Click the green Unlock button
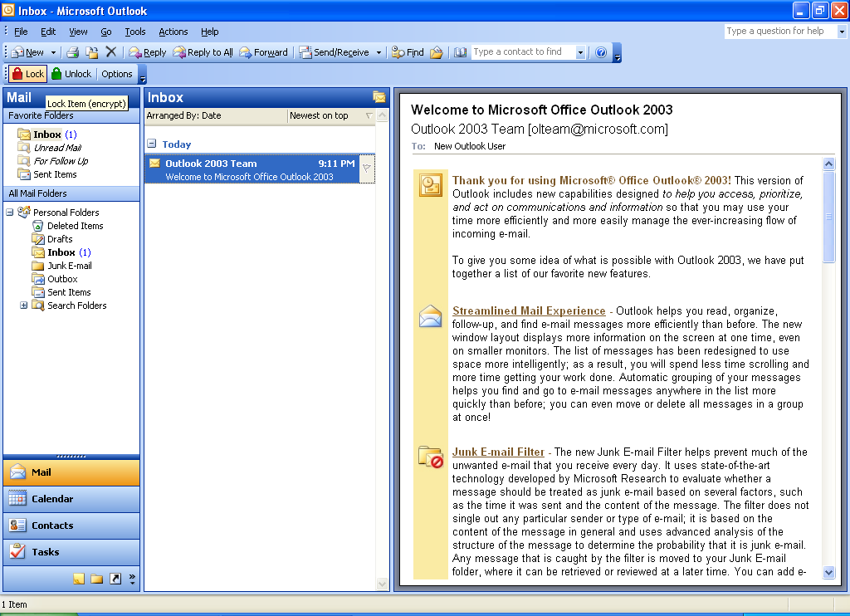850x616 pixels. pos(71,74)
